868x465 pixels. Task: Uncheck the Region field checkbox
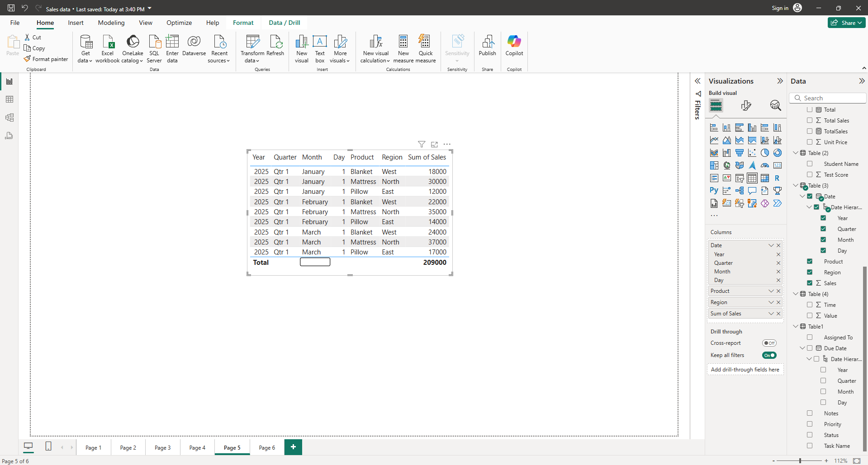(x=810, y=272)
